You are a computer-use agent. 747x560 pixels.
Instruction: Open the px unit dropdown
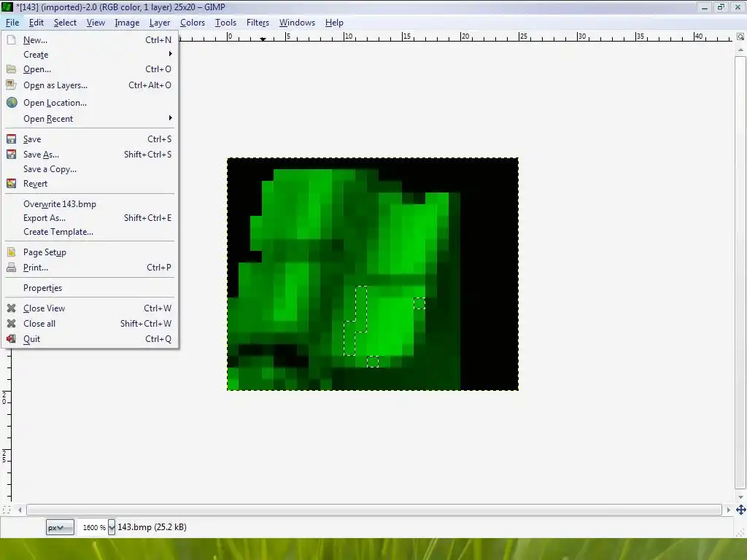tap(60, 527)
